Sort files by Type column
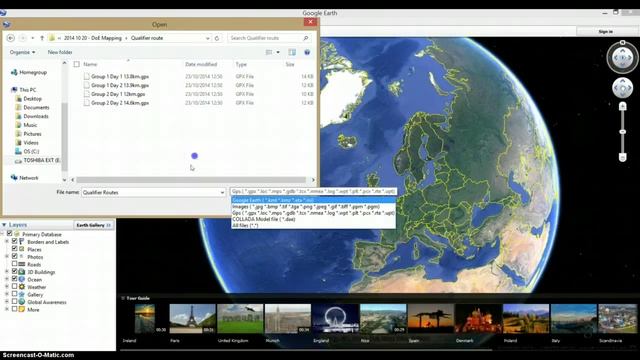The image size is (640, 360). [x=241, y=64]
